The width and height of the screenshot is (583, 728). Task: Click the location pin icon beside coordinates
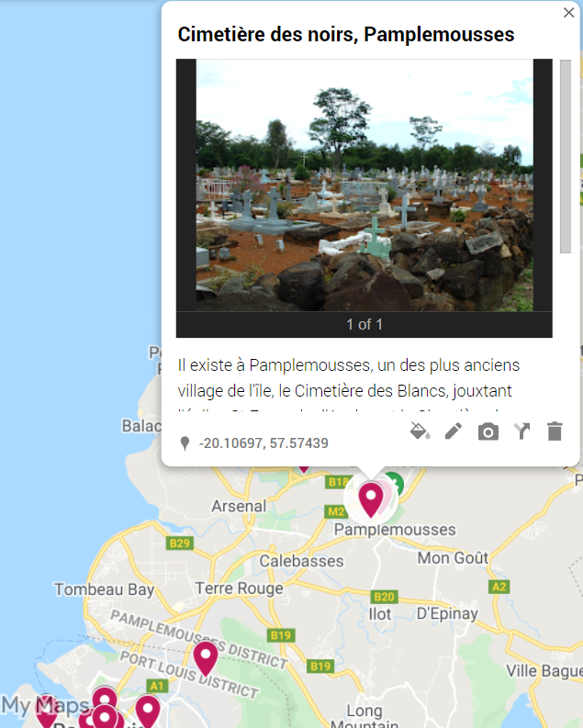[x=185, y=443]
